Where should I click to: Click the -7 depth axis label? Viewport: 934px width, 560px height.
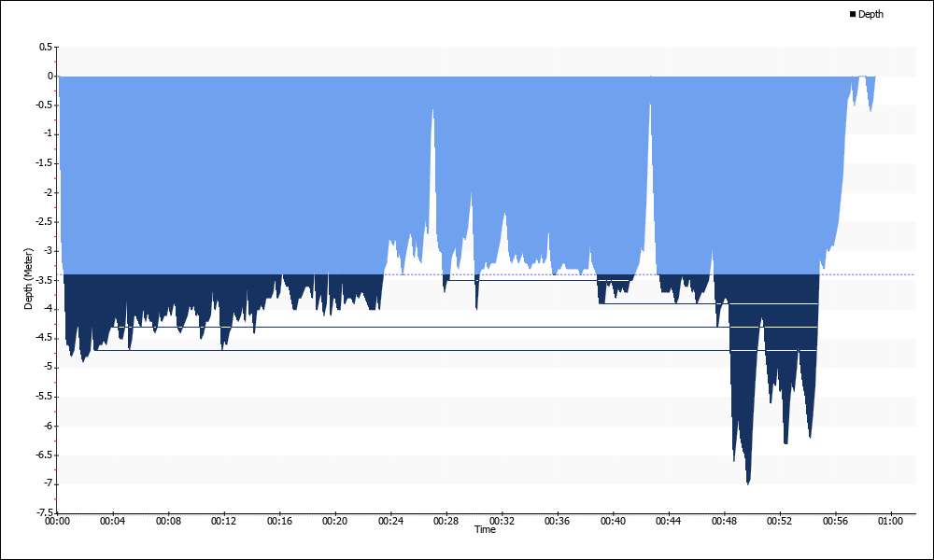pyautogui.click(x=47, y=483)
